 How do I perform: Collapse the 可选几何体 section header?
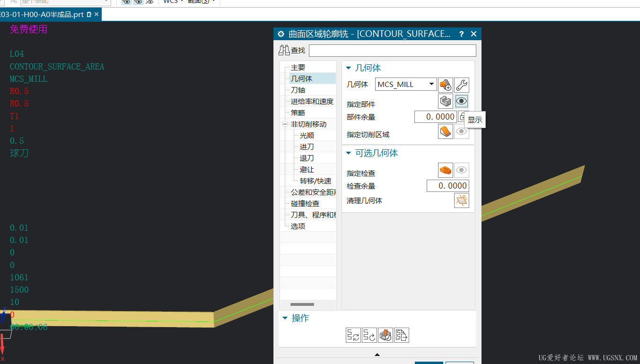click(x=349, y=153)
